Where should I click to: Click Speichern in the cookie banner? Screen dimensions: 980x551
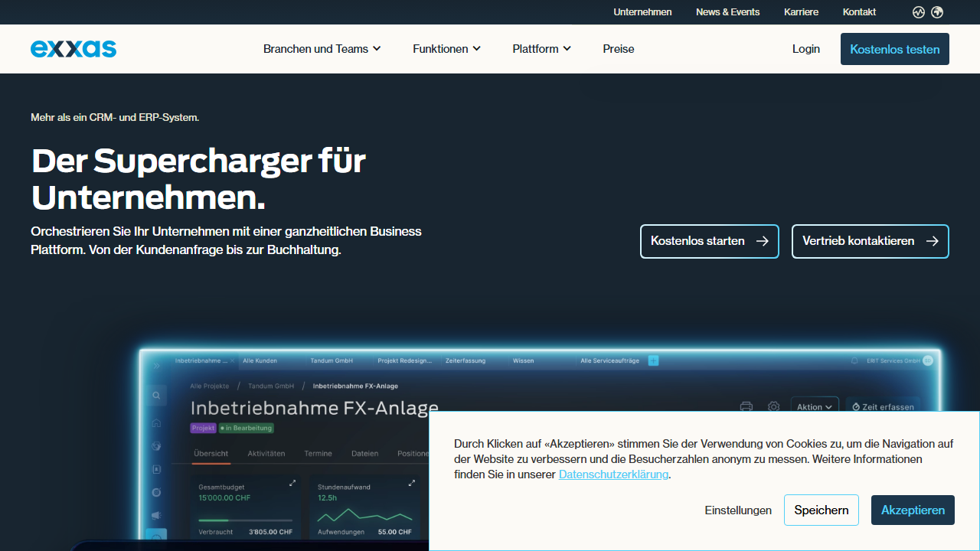click(x=822, y=510)
